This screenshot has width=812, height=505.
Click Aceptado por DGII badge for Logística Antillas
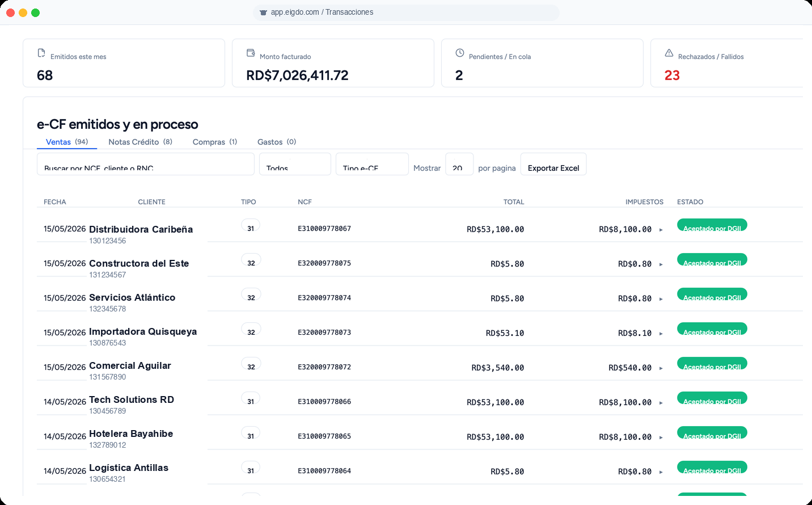pyautogui.click(x=712, y=467)
